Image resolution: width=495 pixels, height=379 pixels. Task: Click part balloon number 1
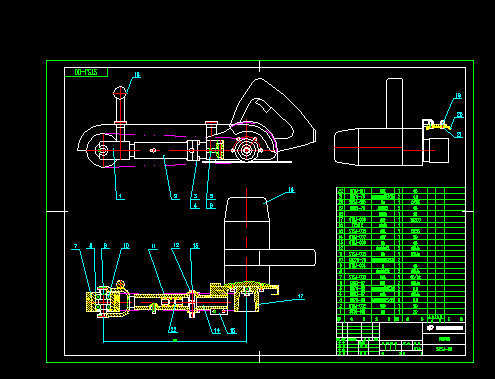[120, 196]
